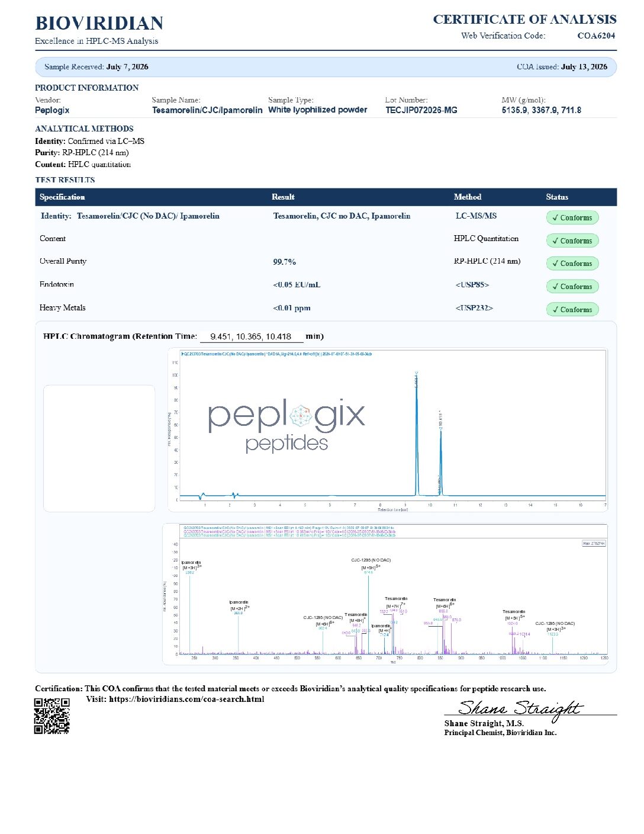Click the Peplogix peptides logo
The width and height of the screenshot is (644, 834).
coord(286,425)
